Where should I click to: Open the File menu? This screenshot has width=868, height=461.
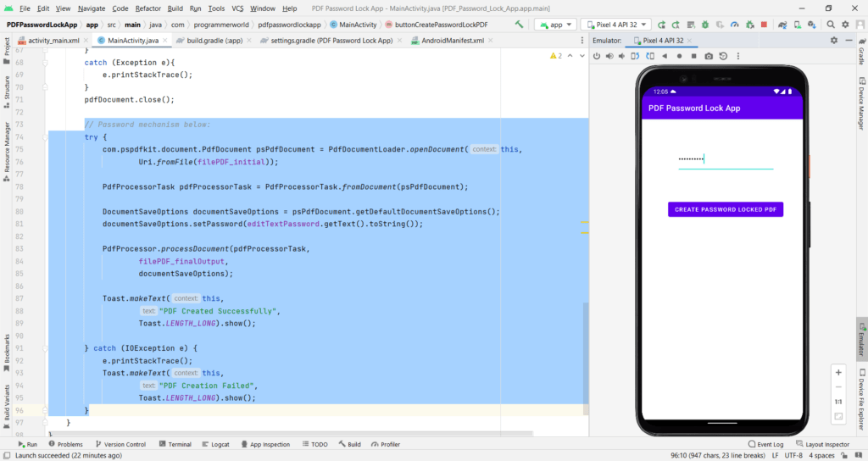point(25,8)
